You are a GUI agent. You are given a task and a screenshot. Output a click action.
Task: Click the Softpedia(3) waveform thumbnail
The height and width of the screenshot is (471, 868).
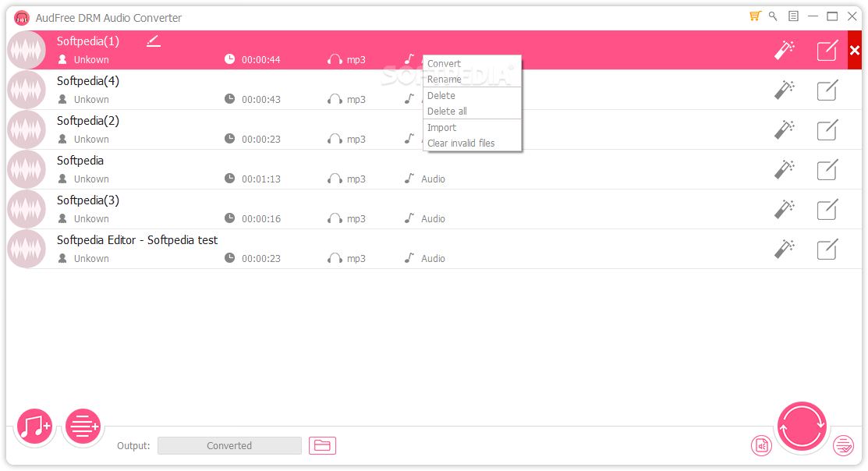(27, 210)
